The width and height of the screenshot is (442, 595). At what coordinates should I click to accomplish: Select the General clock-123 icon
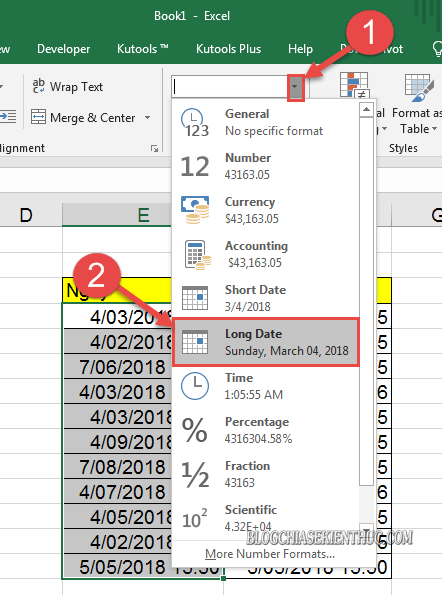[195, 122]
